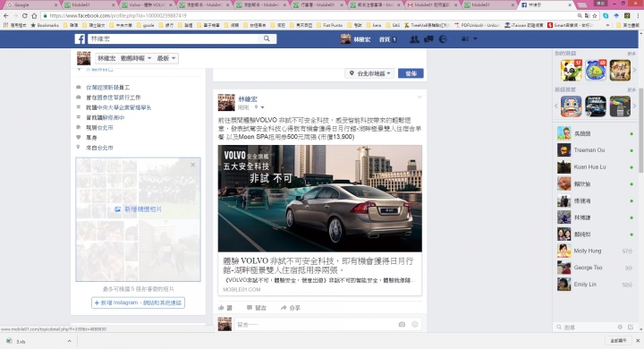This screenshot has width=644, height=349.
Task: Share the Volvo post
Action: (291, 308)
